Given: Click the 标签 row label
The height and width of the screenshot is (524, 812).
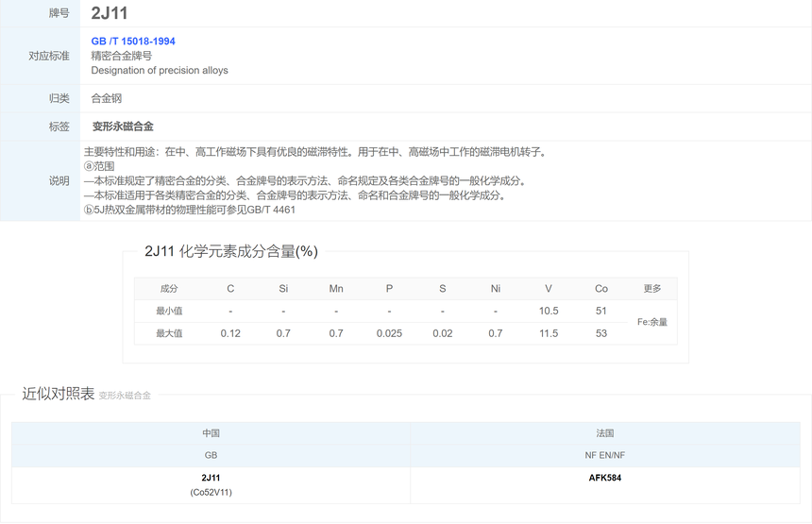Looking at the screenshot, I should pos(59,127).
